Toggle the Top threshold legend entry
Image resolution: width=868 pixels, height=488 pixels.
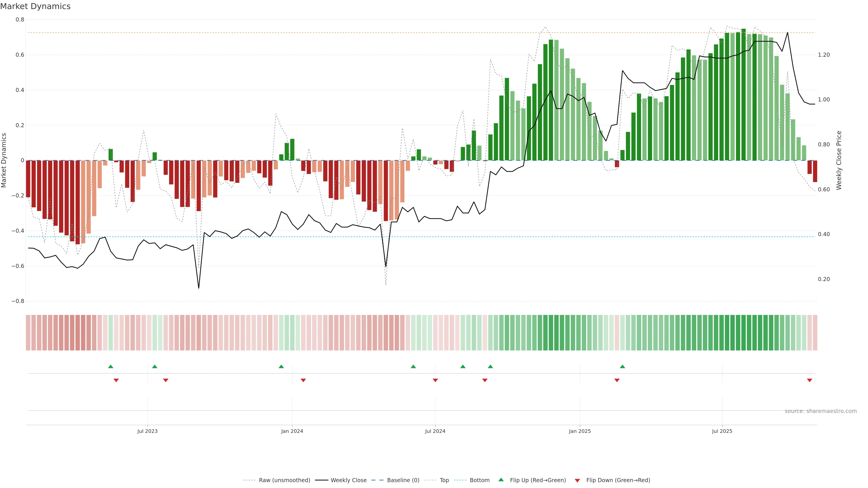[x=444, y=480]
